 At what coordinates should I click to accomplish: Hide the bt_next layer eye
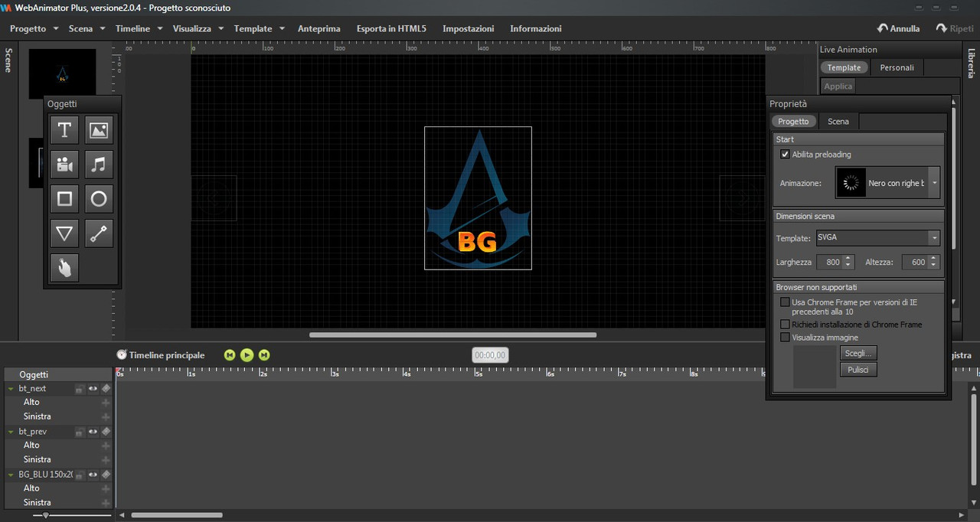[93, 389]
